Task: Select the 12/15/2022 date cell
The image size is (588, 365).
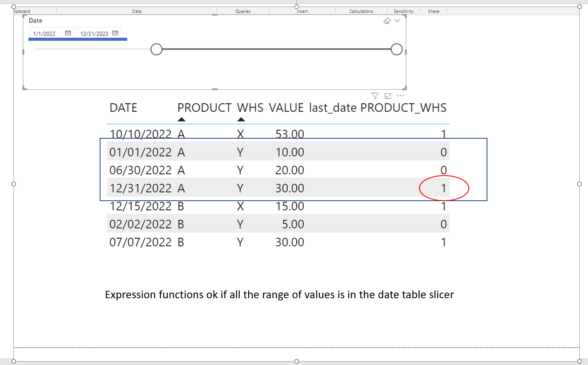Action: pyautogui.click(x=141, y=206)
